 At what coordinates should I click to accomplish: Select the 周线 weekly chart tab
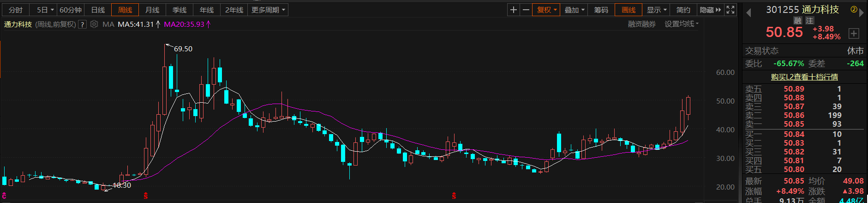[x=125, y=10]
